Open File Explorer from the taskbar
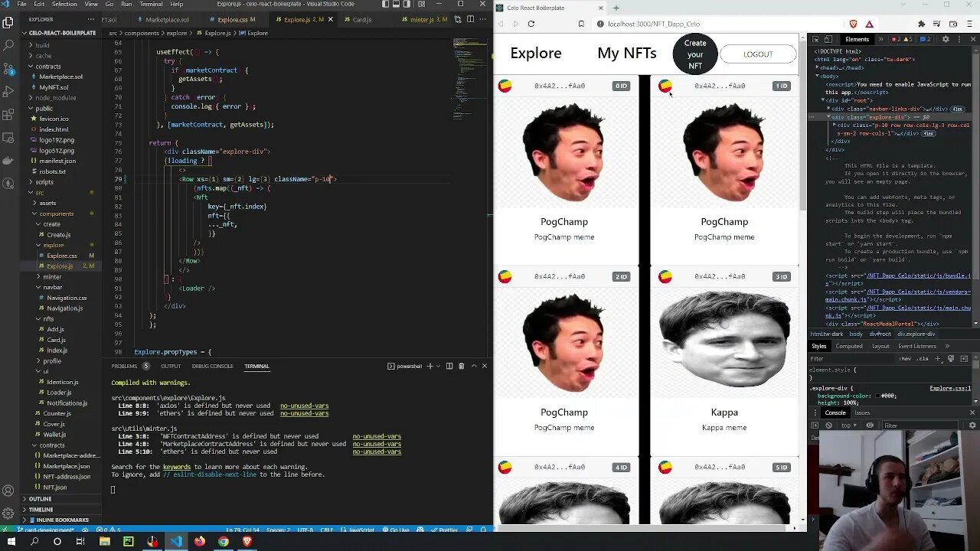The height and width of the screenshot is (551, 980). pos(104,541)
